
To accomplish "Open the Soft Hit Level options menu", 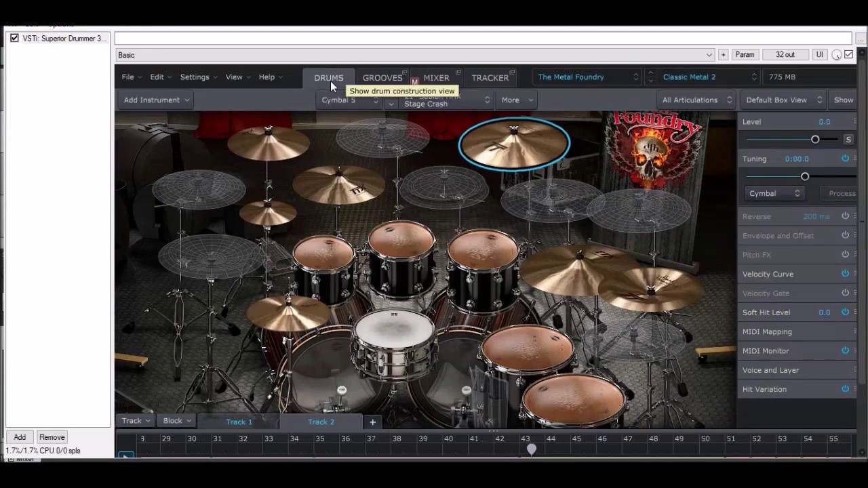I will [855, 312].
